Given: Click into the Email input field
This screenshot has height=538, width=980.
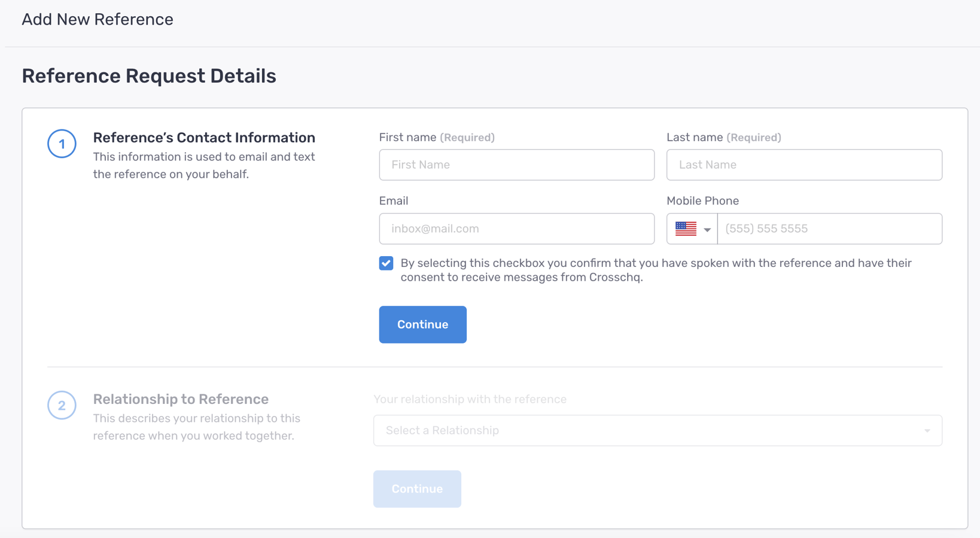Looking at the screenshot, I should [x=516, y=229].
